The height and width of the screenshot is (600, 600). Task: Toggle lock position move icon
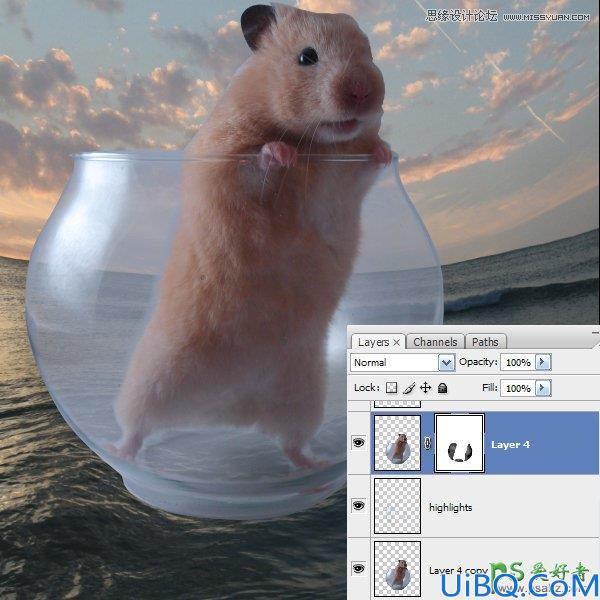click(426, 388)
